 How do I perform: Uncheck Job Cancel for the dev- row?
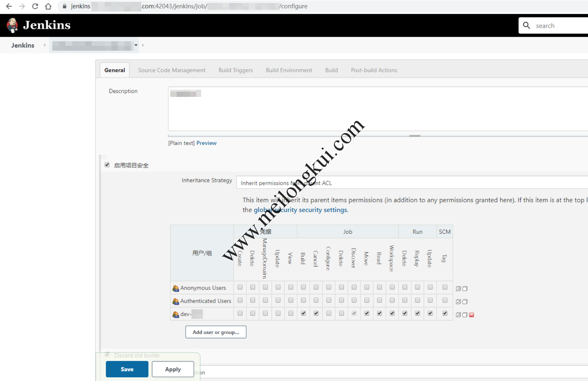pyautogui.click(x=316, y=313)
